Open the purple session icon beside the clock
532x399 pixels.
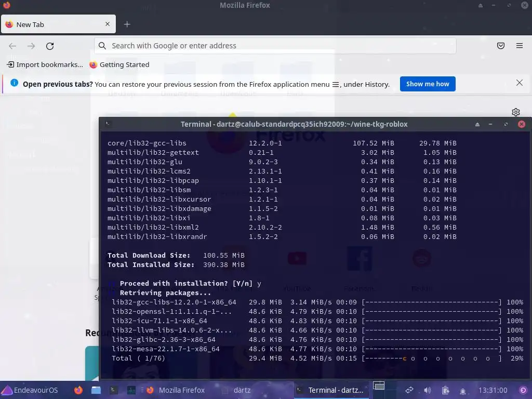(523, 390)
